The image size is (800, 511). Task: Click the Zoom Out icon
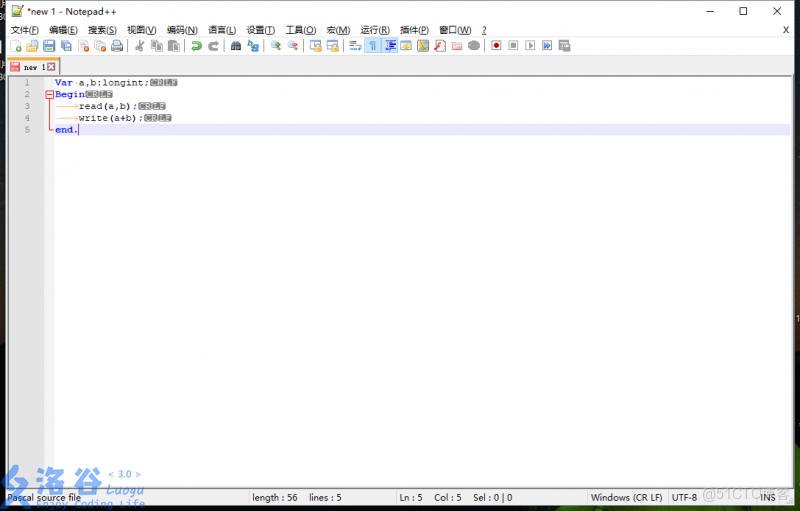293,46
